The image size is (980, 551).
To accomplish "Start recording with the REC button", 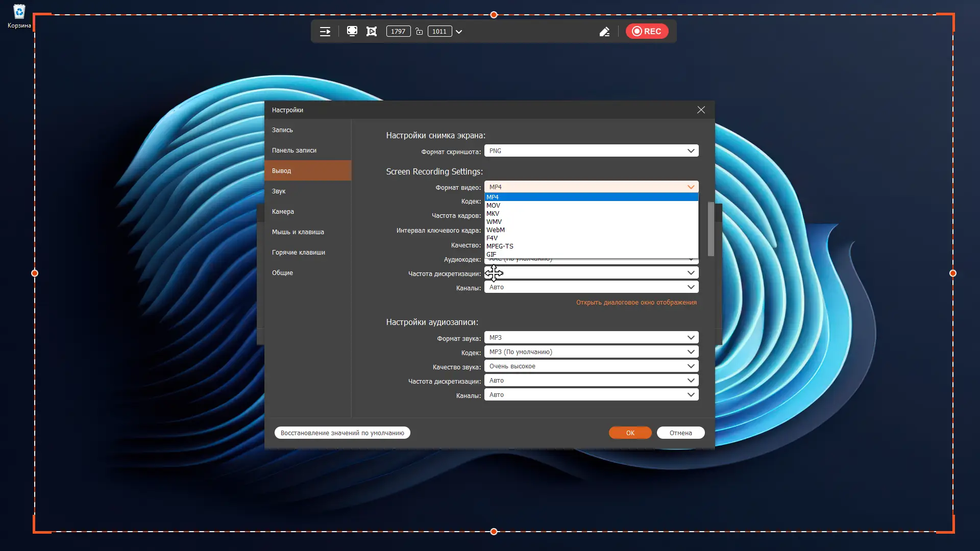I will (x=647, y=31).
